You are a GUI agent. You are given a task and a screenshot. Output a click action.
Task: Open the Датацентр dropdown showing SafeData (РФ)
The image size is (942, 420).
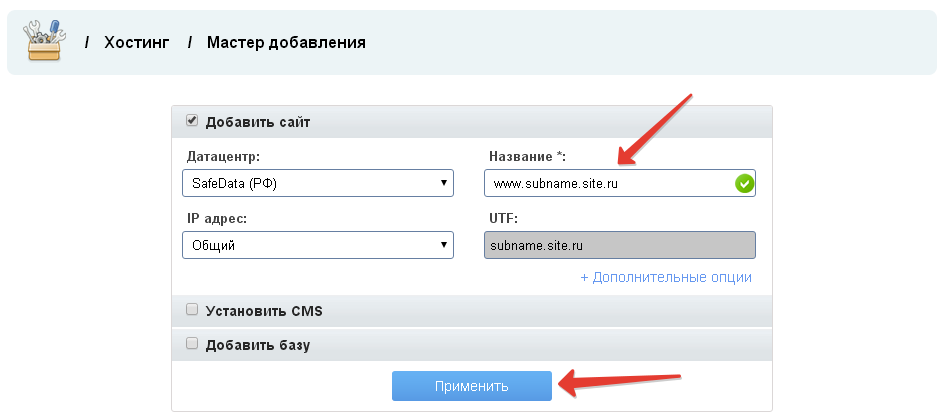coord(317,184)
